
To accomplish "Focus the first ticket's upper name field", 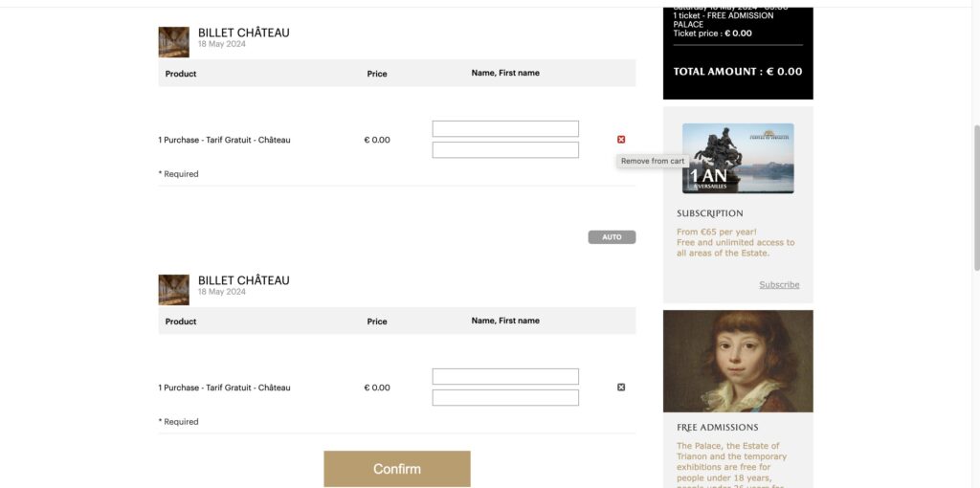I will pos(505,129).
